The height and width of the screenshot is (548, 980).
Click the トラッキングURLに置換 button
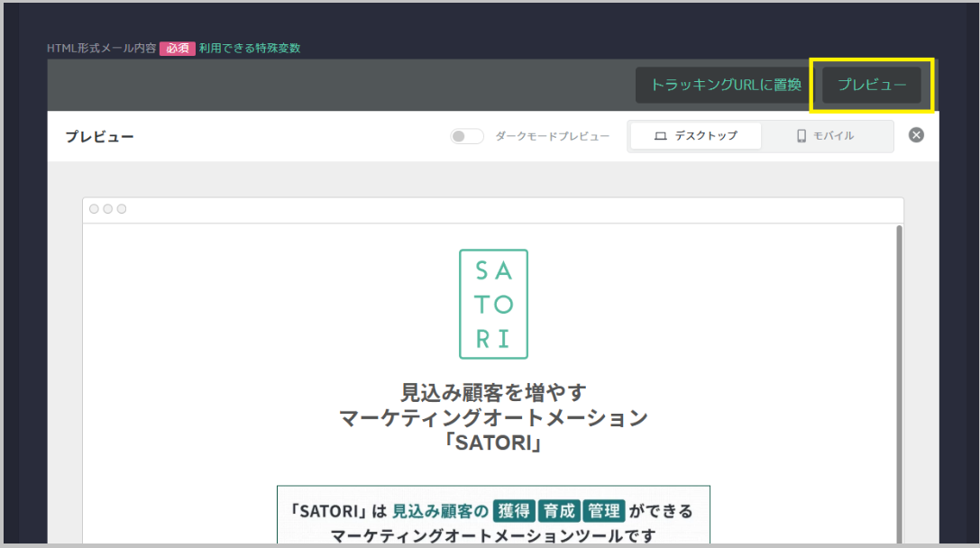725,85
